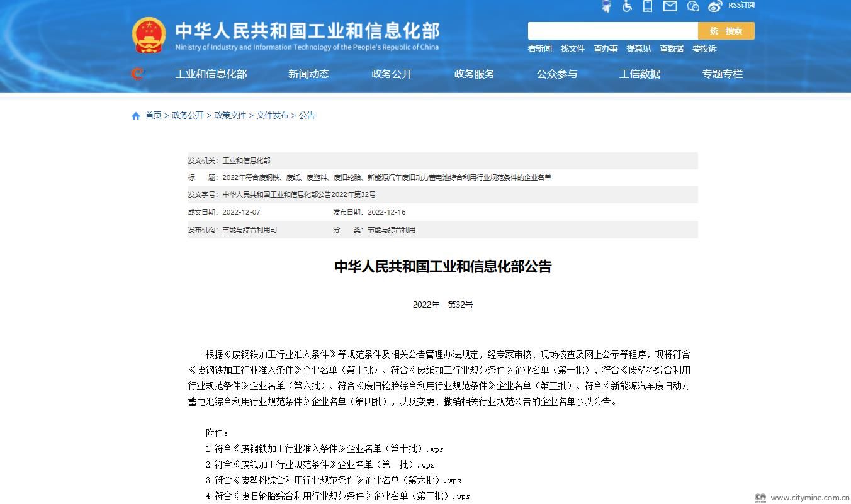Open the 政务服务 navigation menu
Screen dimensions: 851x504
[x=475, y=74]
